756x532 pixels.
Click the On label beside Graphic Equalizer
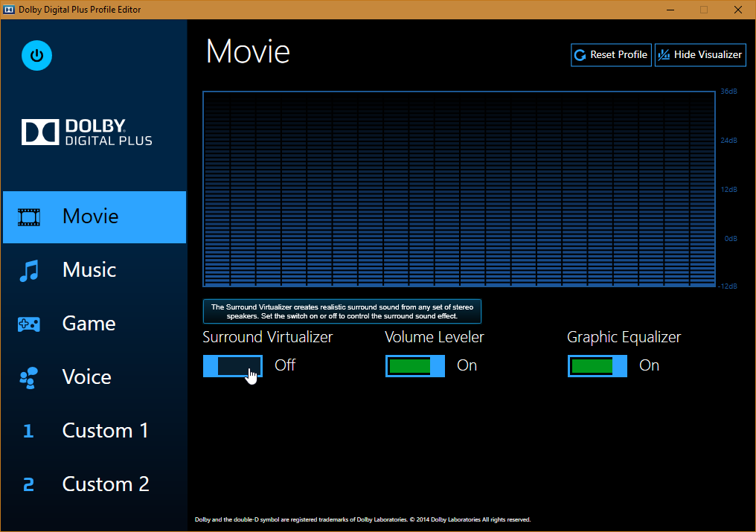tap(649, 365)
